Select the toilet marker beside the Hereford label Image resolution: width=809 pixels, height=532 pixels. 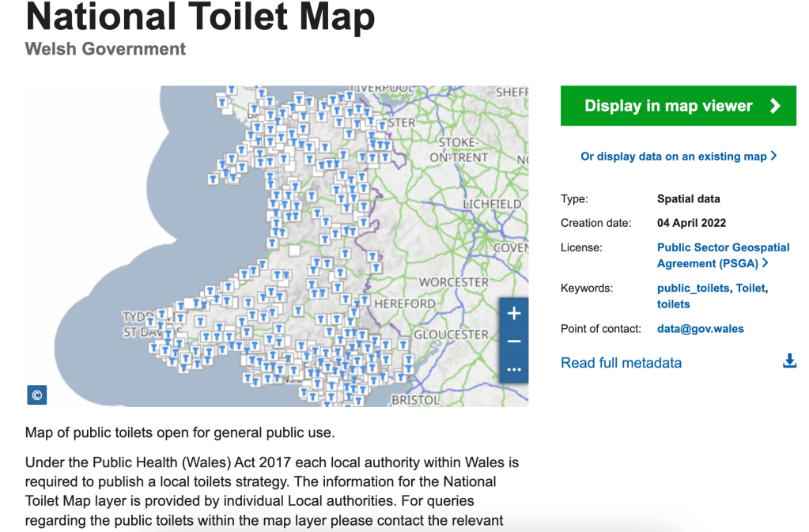coord(365,301)
